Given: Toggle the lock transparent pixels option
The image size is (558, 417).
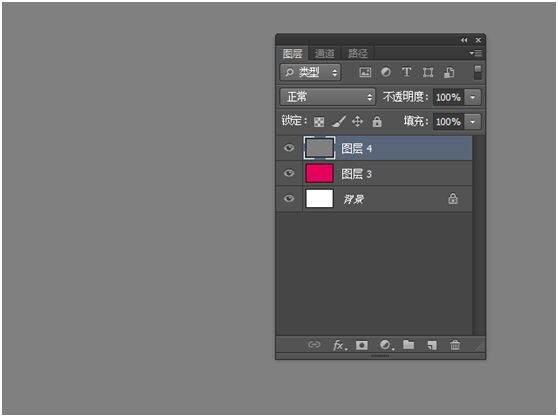Looking at the screenshot, I should (x=319, y=122).
